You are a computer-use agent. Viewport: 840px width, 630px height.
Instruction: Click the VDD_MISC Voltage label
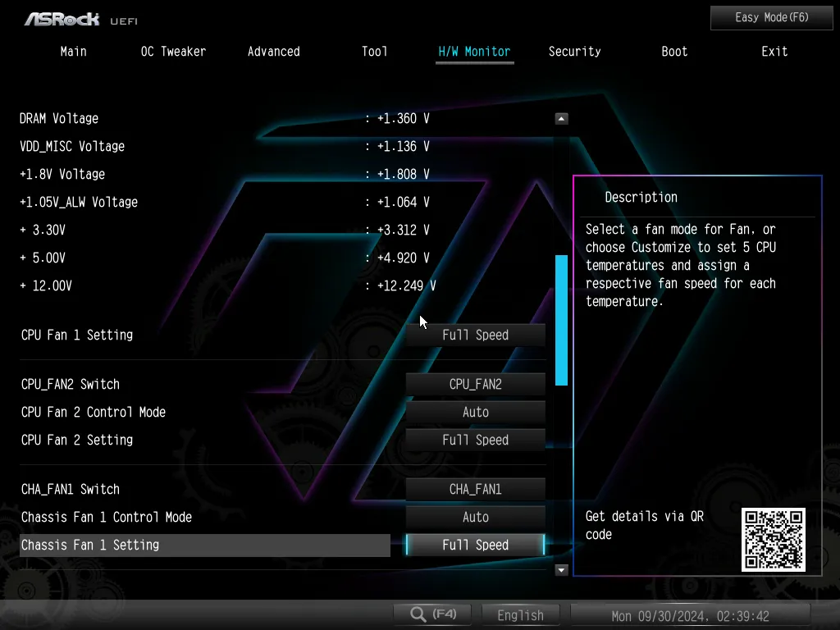72,146
